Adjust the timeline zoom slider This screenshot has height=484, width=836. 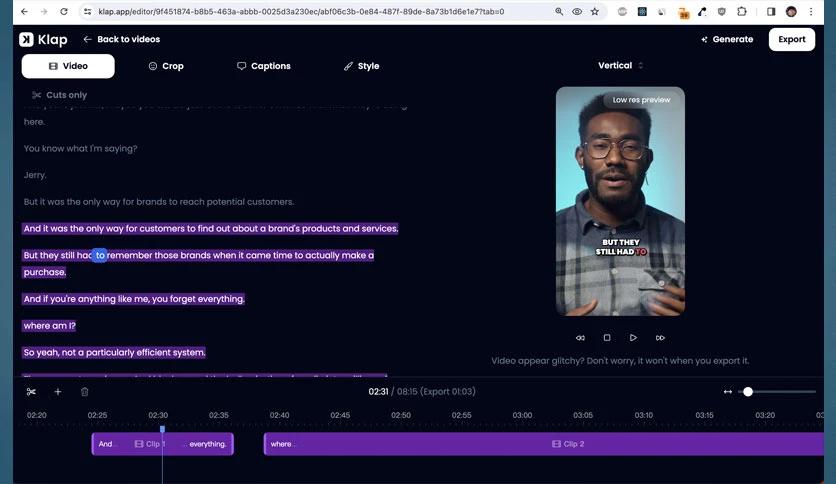point(748,392)
